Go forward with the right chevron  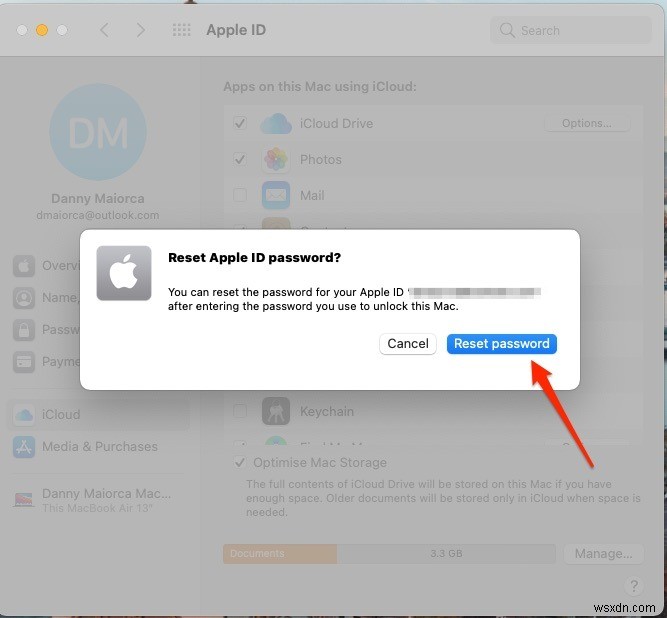(x=141, y=30)
